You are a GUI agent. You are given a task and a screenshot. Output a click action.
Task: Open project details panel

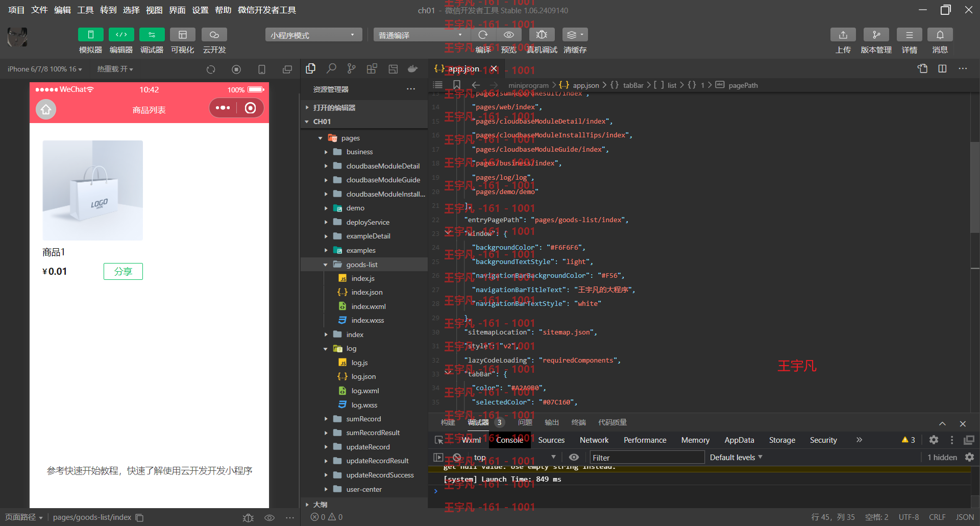tap(909, 35)
